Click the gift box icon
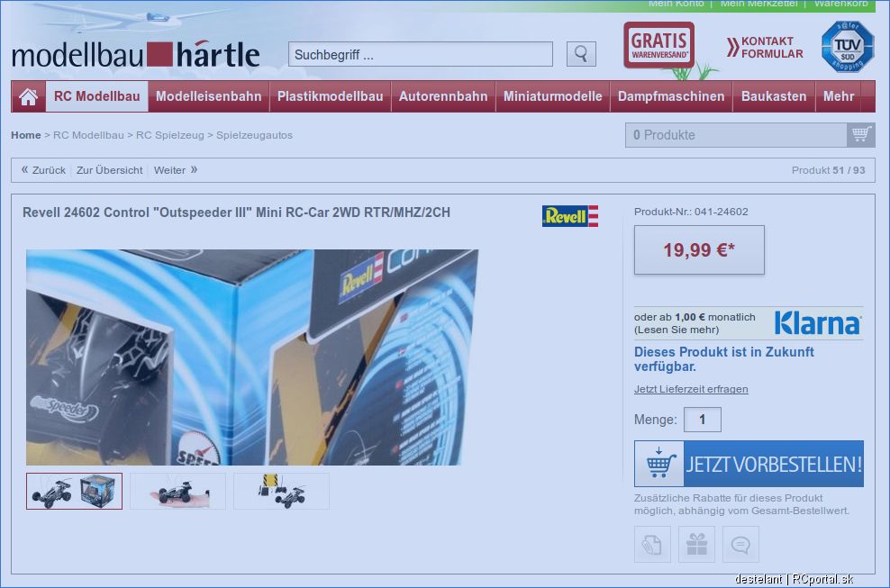Screen dimensions: 890x588 point(696,544)
